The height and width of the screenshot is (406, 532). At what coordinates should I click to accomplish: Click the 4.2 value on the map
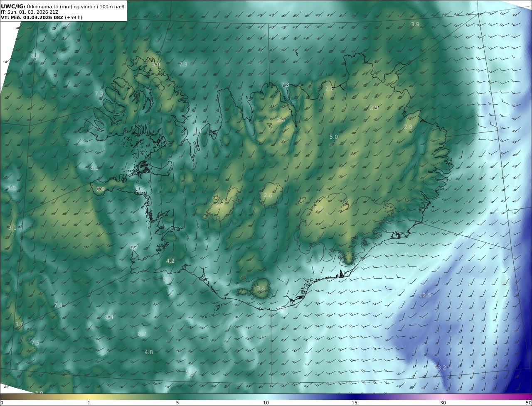coord(170,261)
